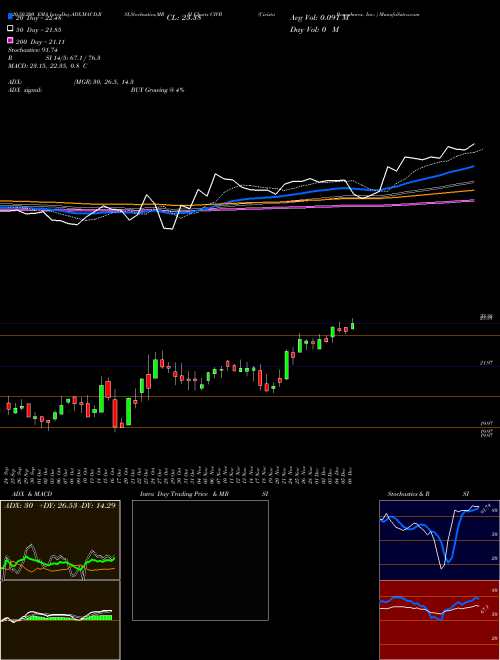The height and width of the screenshot is (660, 500).
Task: Click the 21.97 price axis label
Action: click(x=486, y=362)
